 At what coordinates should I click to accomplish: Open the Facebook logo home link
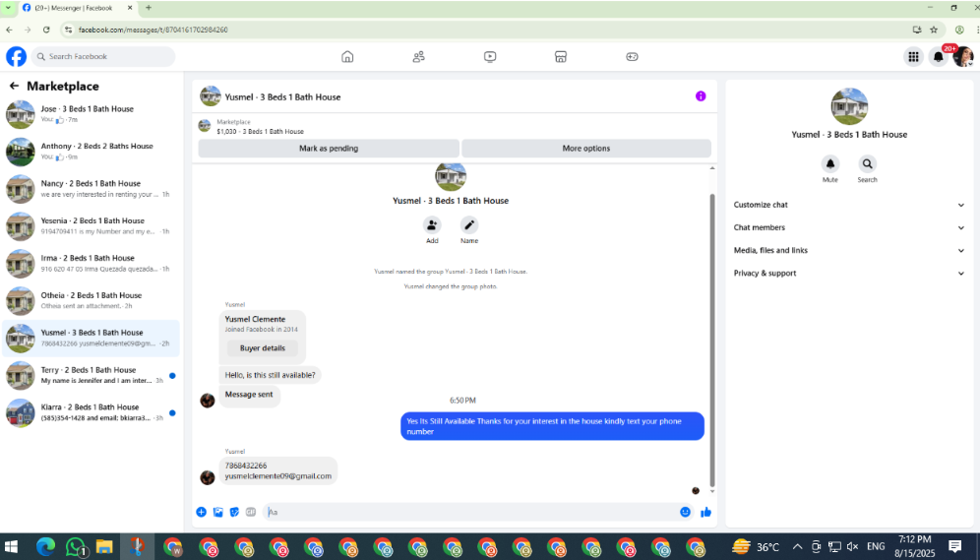17,56
